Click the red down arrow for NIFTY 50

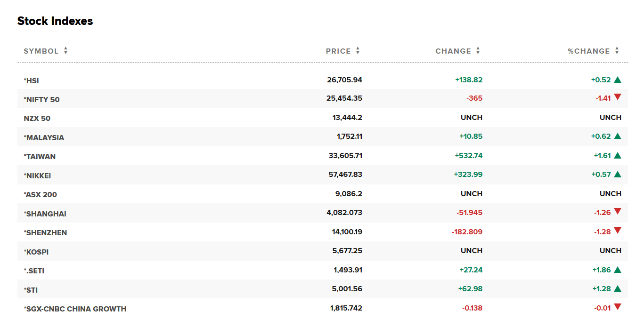pyautogui.click(x=618, y=97)
